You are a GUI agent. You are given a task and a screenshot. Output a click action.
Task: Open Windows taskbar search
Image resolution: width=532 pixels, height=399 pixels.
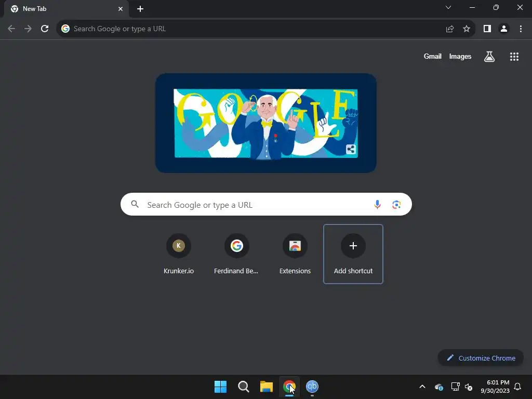click(243, 387)
